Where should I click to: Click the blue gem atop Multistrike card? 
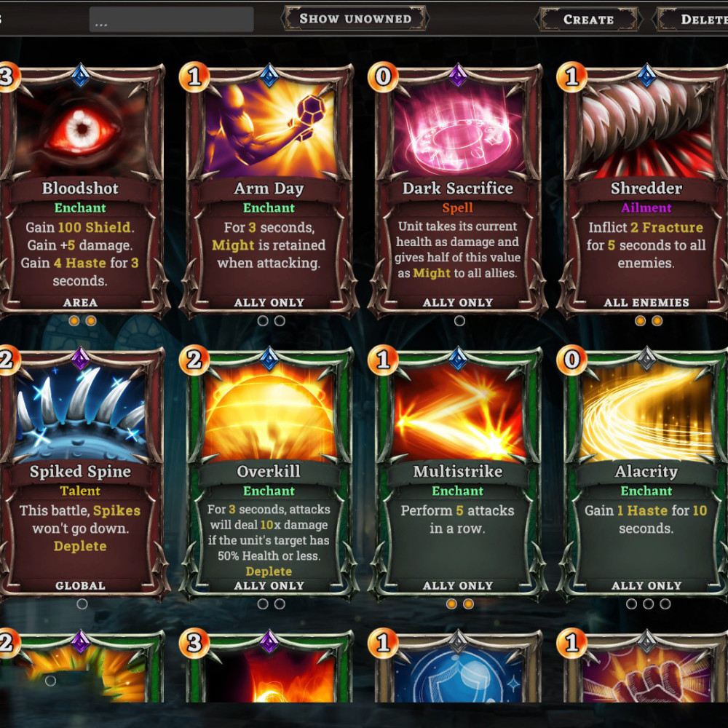tap(458, 358)
